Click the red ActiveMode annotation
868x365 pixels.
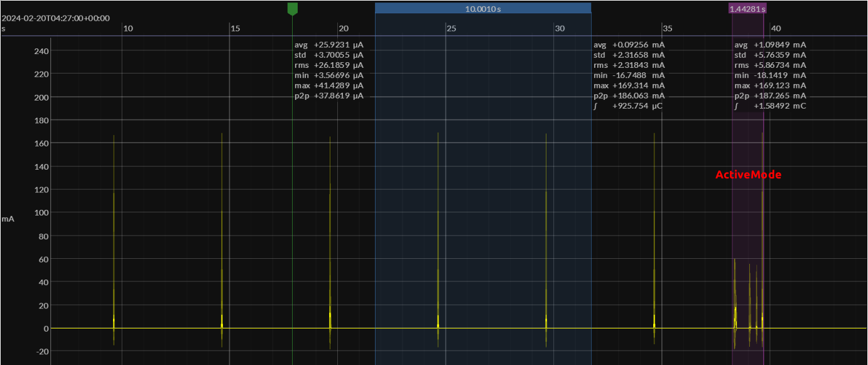[x=748, y=175]
